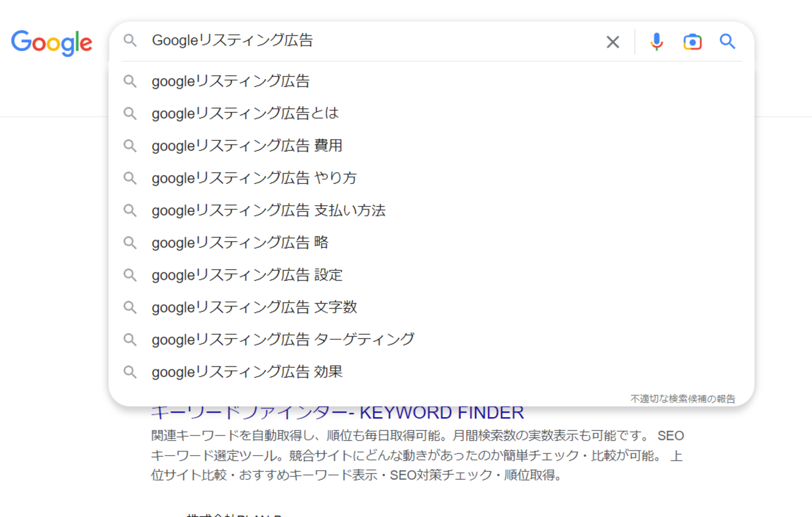This screenshot has width=812, height=517.
Task: Select first suggestion googleリスティング広告
Action: click(x=231, y=82)
